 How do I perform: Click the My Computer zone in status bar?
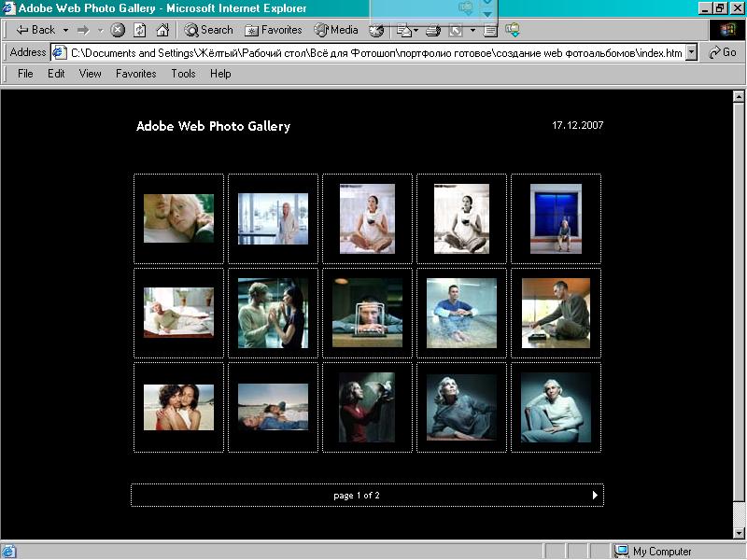click(x=652, y=552)
